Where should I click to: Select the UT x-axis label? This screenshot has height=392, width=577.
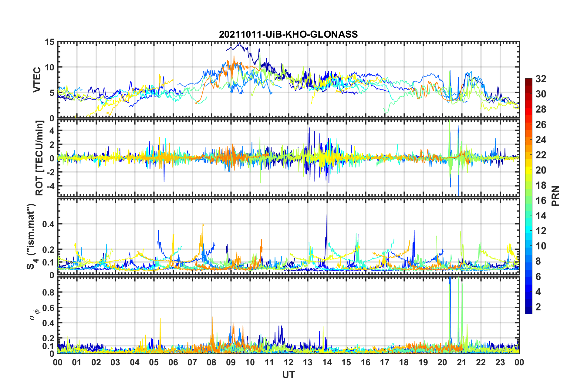(x=288, y=375)
